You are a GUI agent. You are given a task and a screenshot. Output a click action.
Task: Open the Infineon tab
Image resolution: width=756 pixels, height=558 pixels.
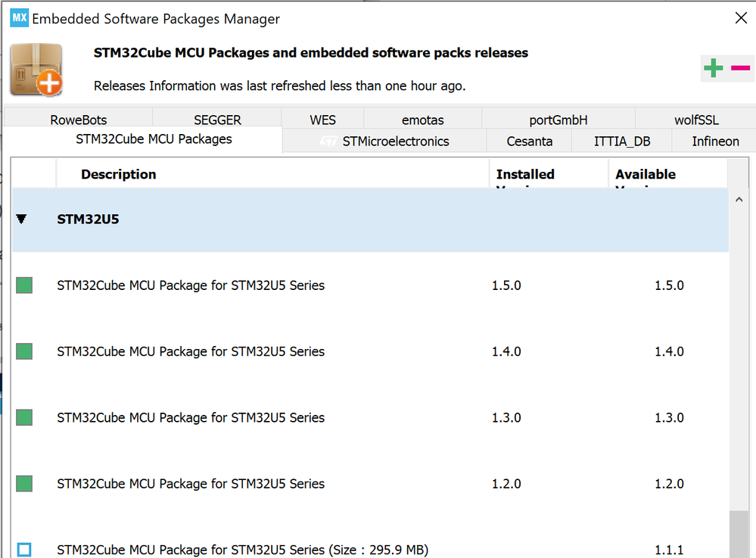pyautogui.click(x=715, y=141)
